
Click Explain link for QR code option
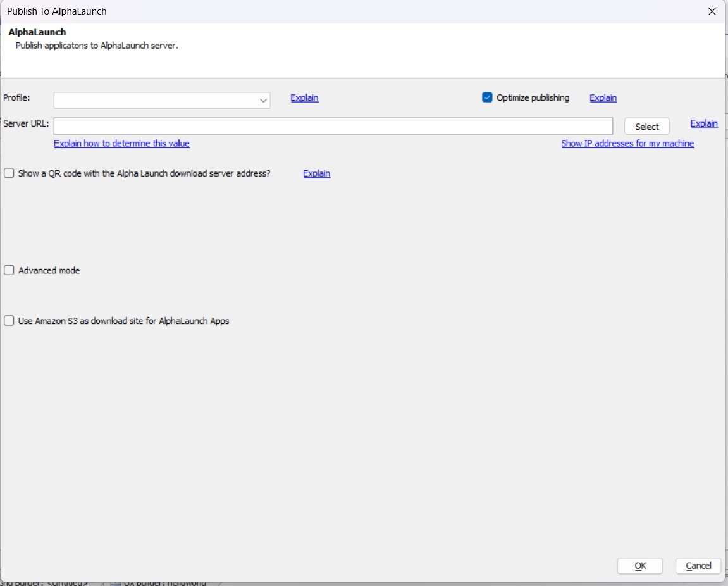[316, 173]
